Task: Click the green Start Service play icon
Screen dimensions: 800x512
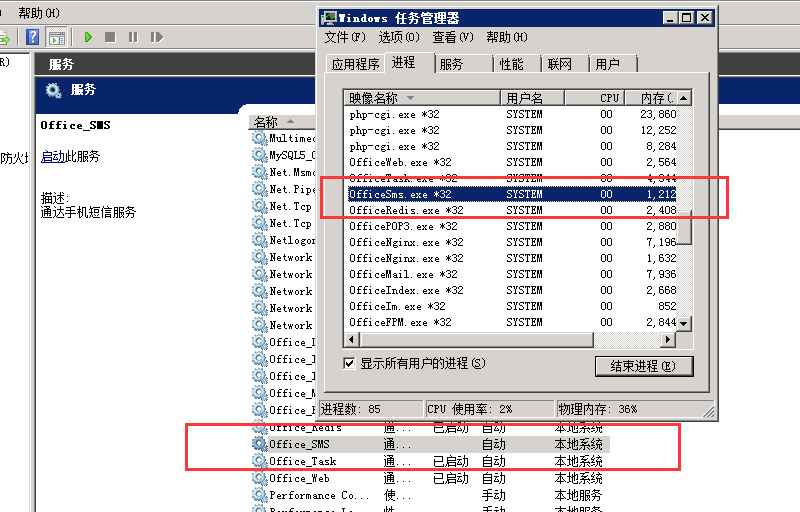Action: tap(88, 37)
